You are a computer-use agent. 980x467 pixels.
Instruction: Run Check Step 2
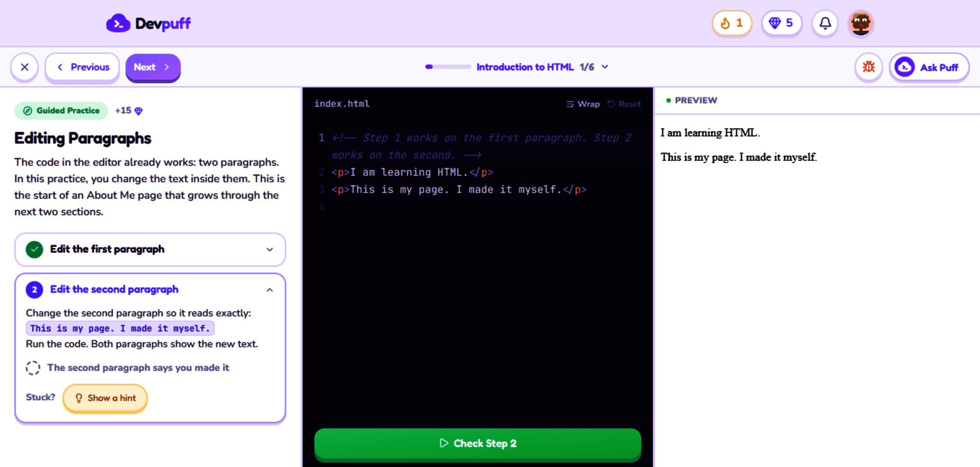[x=477, y=443]
